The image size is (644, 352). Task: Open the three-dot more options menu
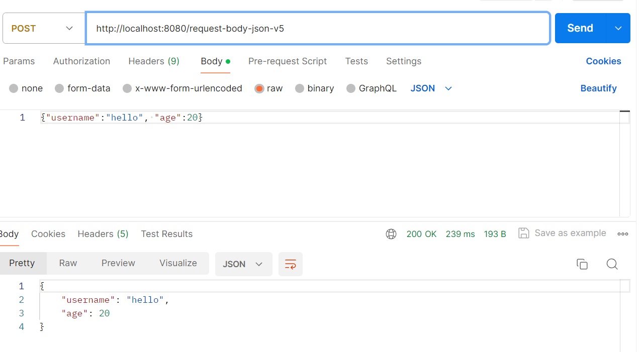623,234
